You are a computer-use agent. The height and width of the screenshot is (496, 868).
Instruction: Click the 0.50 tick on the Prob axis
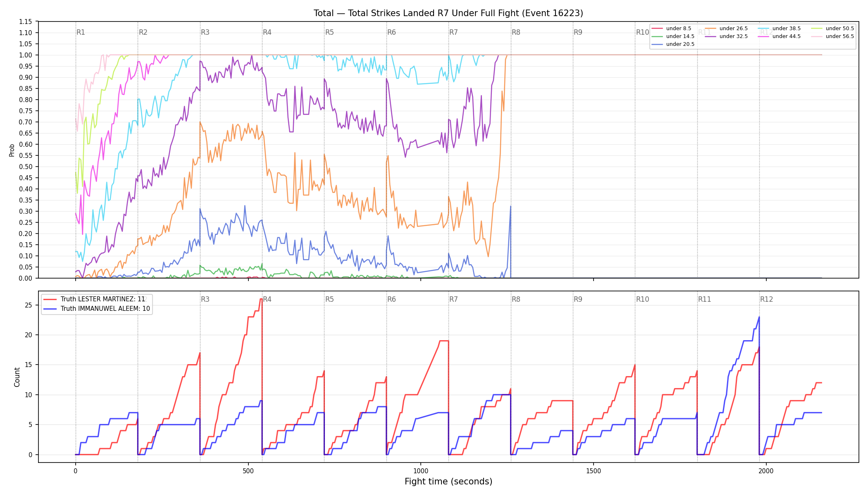point(26,167)
